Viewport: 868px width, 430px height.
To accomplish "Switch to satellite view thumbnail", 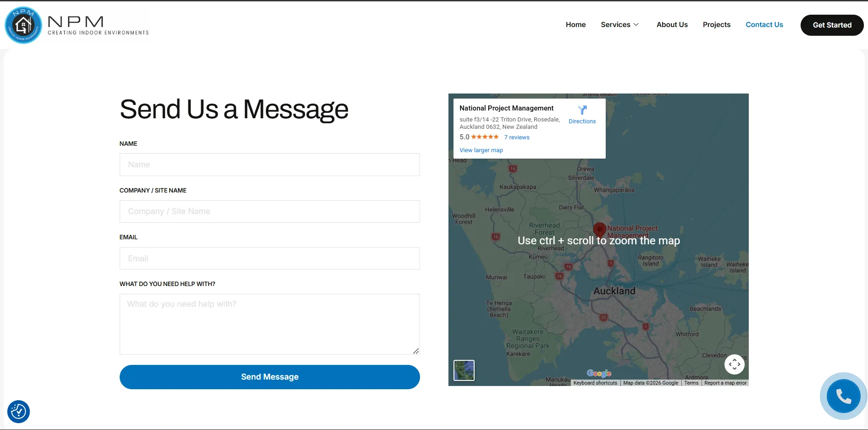I will pyautogui.click(x=464, y=370).
